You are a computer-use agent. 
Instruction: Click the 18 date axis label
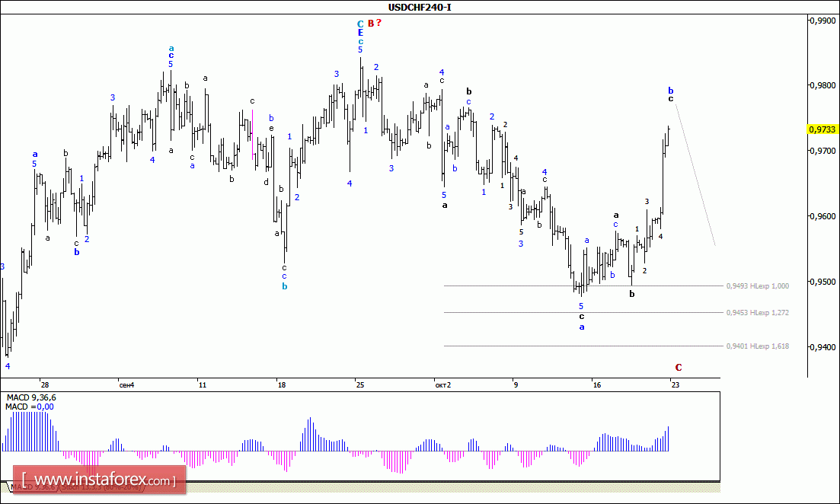pos(282,385)
